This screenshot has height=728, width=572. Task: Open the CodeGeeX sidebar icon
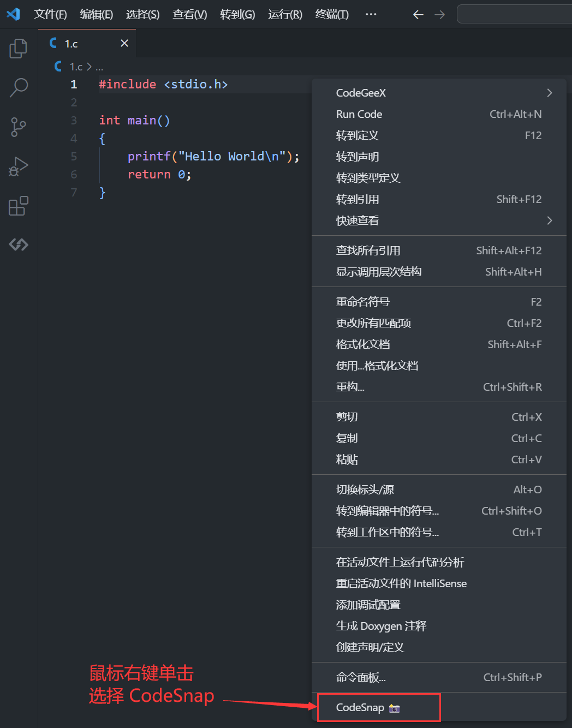(19, 244)
